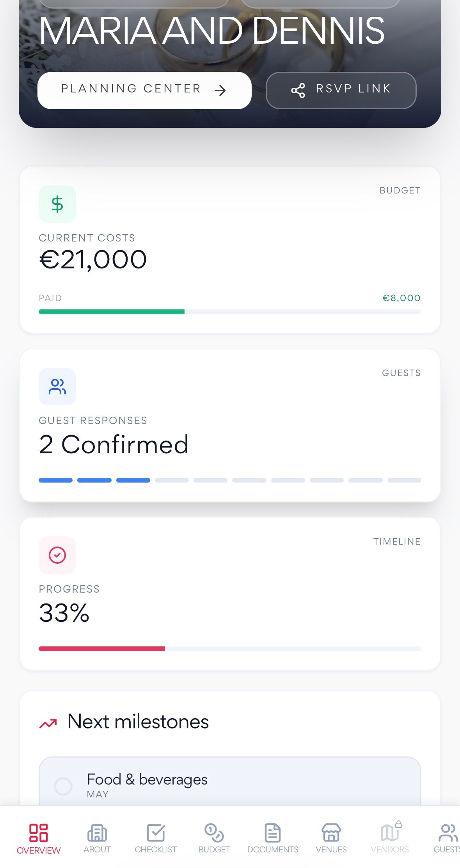This screenshot has width=460, height=868.
Task: Open the Planning Center button
Action: [144, 90]
